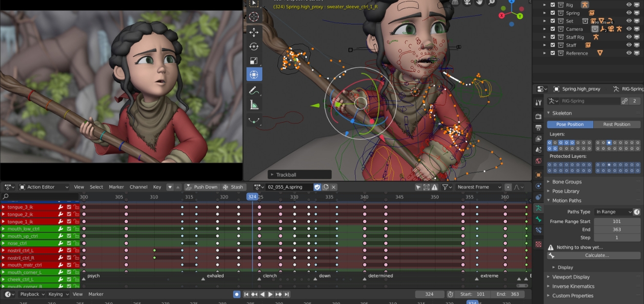Open Paths Type In Range dropdown
This screenshot has width=644, height=304.
point(613,212)
